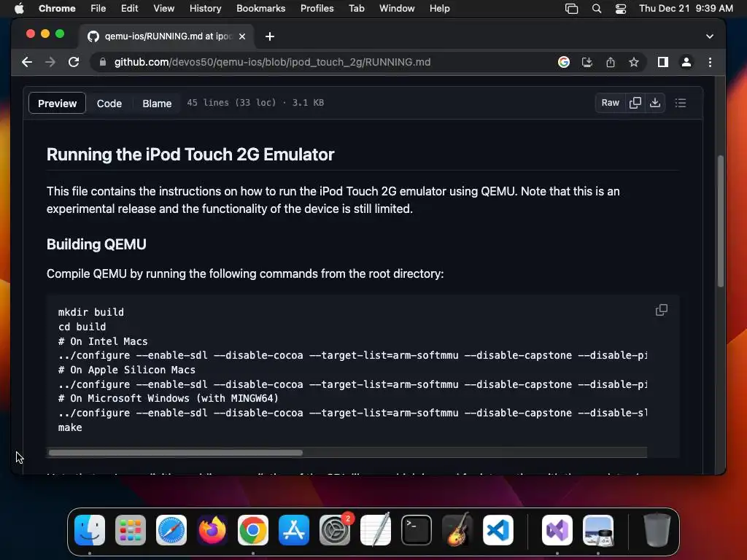Open TextEdit from the Dock

(376, 530)
